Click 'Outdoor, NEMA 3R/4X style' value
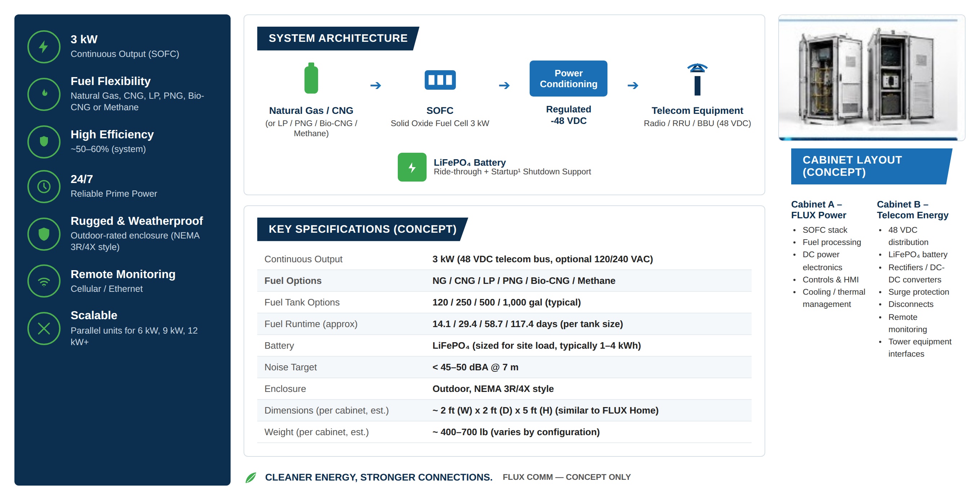 coord(493,389)
